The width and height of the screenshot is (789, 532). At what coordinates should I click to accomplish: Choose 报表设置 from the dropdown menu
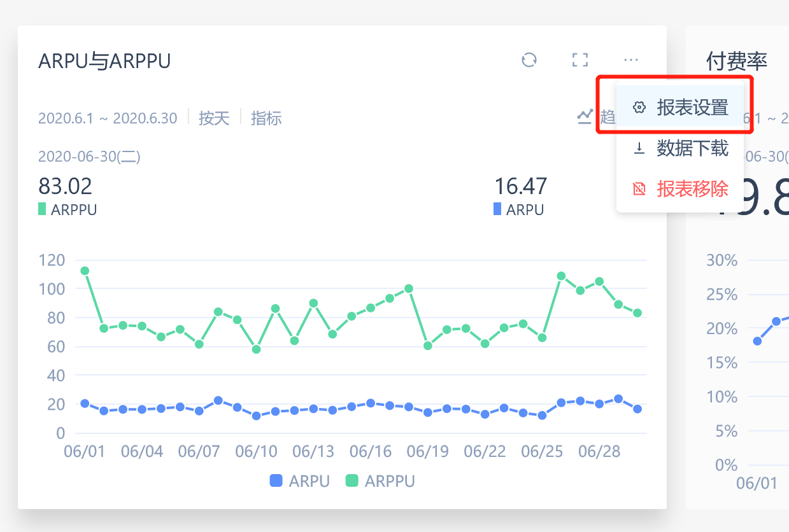point(680,108)
